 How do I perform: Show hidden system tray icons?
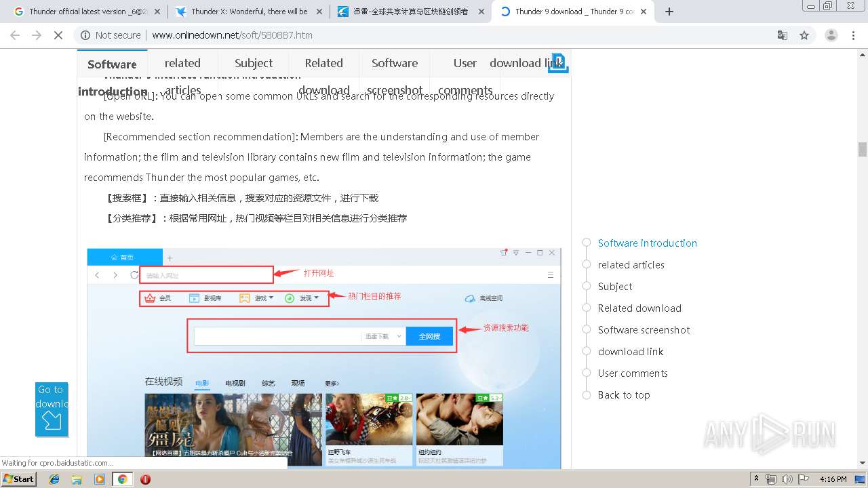[756, 479]
